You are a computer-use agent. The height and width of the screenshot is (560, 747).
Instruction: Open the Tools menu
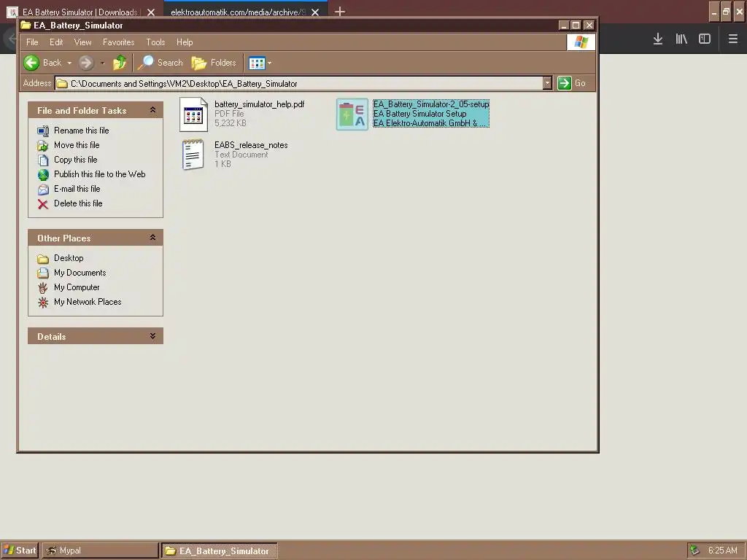click(155, 42)
